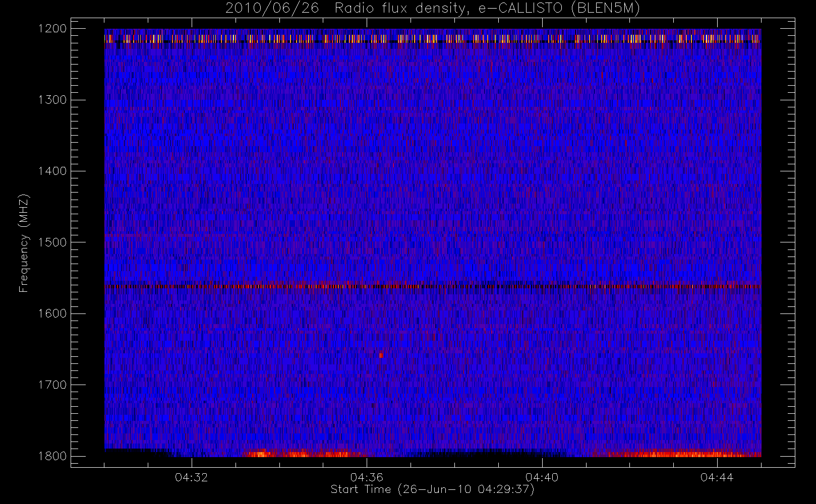Select the 'Frequency (MHZ)' y-axis label
The image size is (816, 504).
[24, 243]
